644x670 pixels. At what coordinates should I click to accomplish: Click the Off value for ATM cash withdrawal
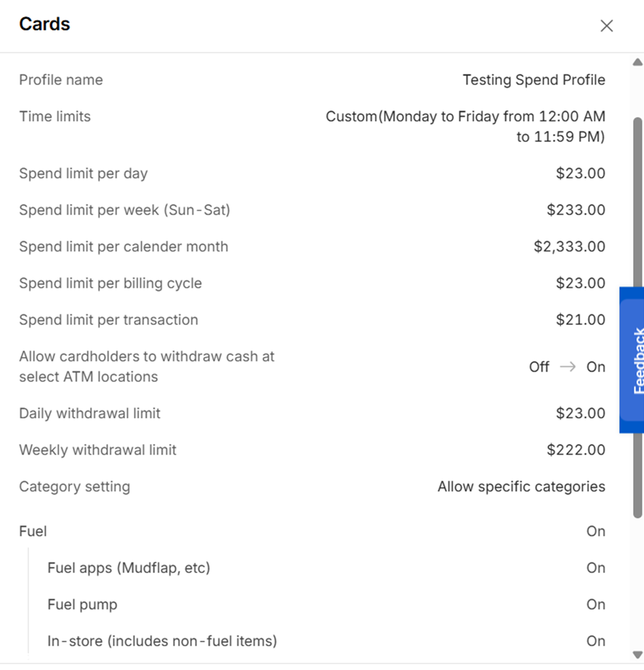click(x=539, y=367)
